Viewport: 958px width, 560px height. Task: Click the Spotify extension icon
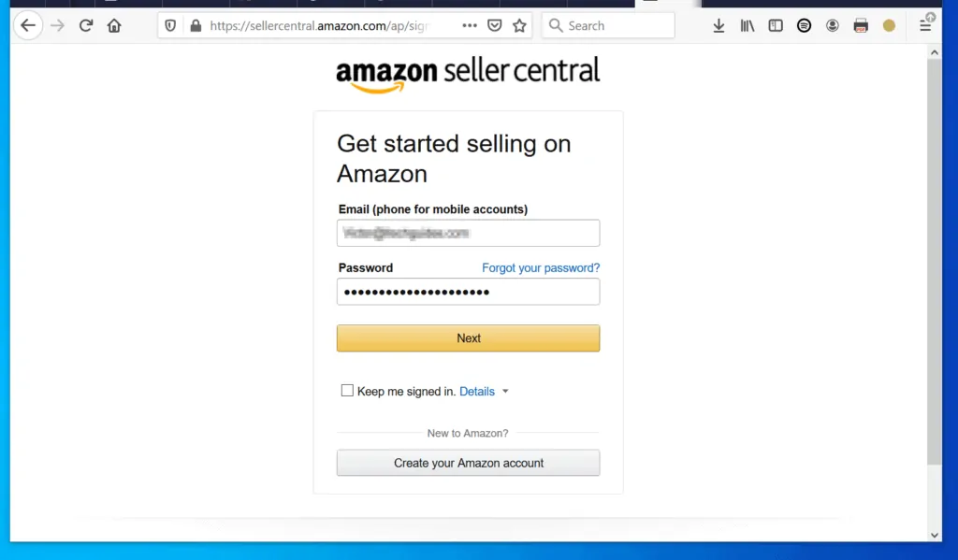point(804,25)
